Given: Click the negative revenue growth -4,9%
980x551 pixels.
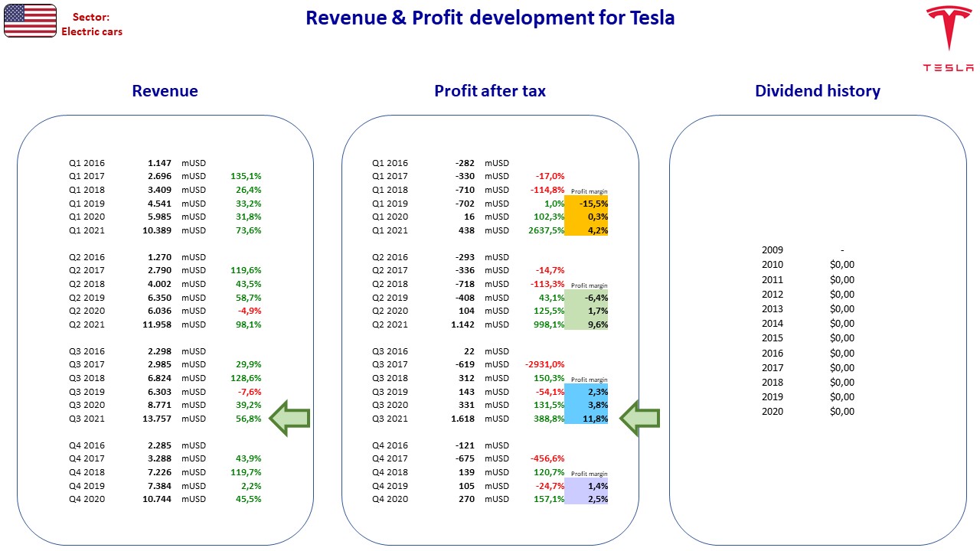Looking at the screenshot, I should click(x=249, y=311).
